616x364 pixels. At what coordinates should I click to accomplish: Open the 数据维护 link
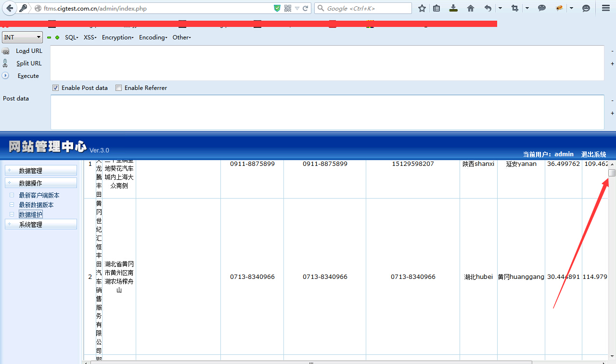(x=30, y=214)
